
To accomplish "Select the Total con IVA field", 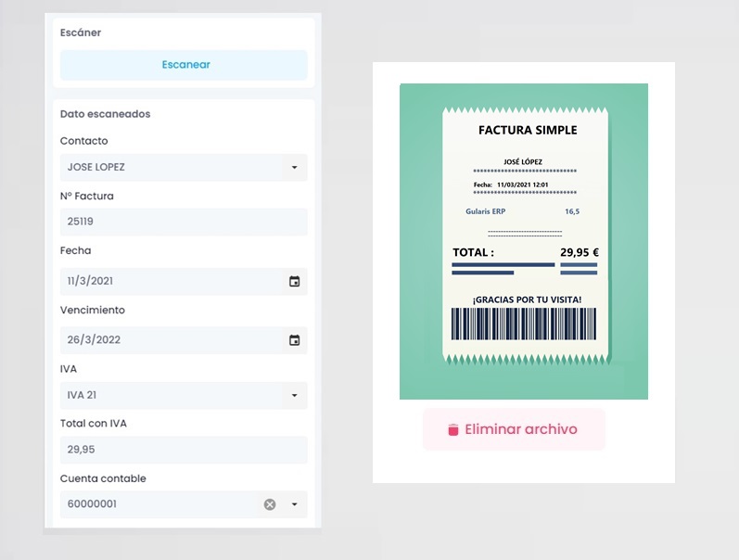I will 184,450.
